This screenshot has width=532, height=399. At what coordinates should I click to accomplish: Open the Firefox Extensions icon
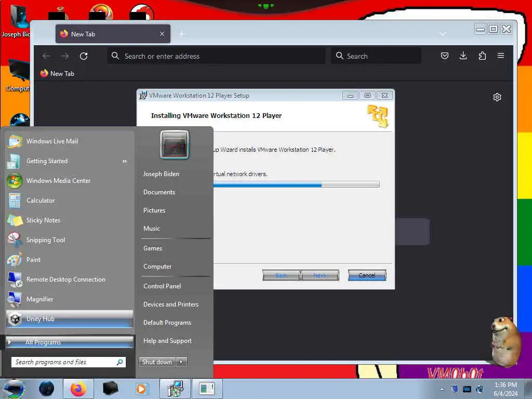[482, 56]
